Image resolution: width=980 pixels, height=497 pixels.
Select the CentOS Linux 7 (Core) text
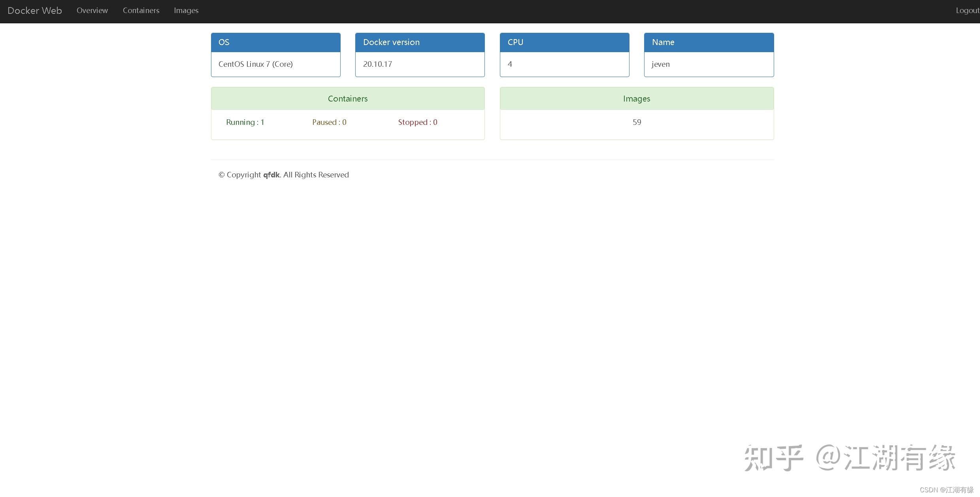click(255, 64)
